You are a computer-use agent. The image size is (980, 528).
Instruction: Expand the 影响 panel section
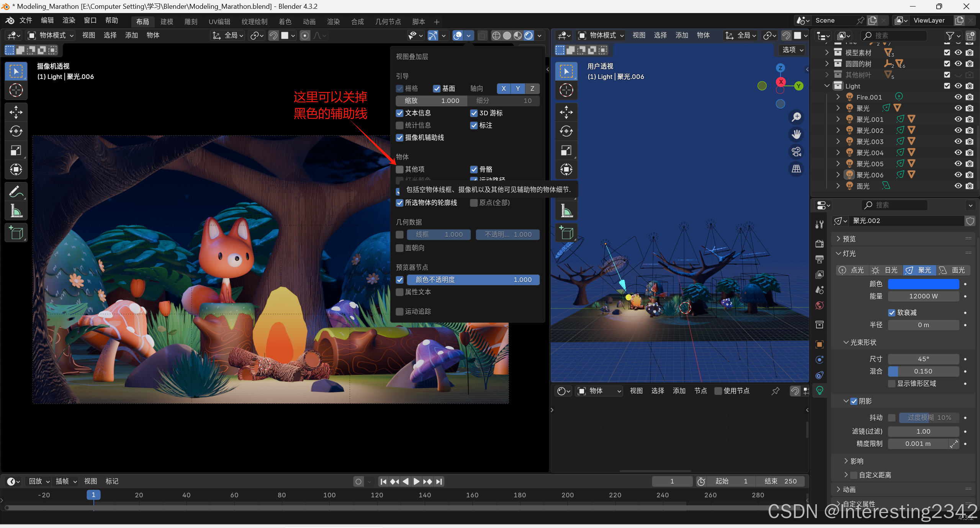tap(856, 461)
